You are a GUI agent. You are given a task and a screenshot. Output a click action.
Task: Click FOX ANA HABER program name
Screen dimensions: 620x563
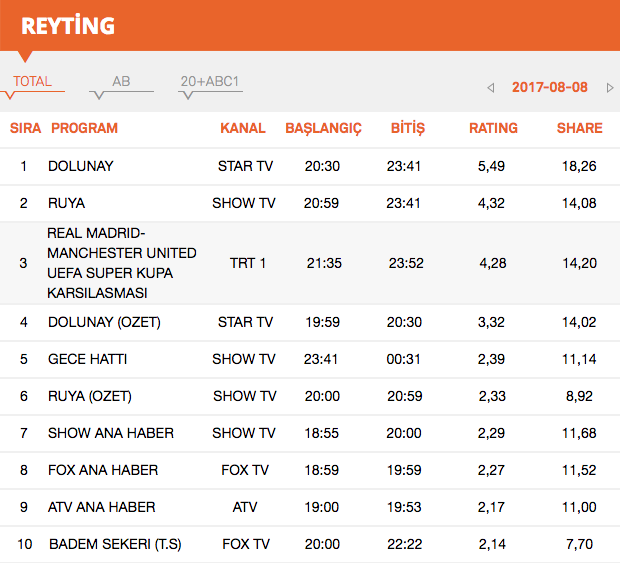click(103, 470)
